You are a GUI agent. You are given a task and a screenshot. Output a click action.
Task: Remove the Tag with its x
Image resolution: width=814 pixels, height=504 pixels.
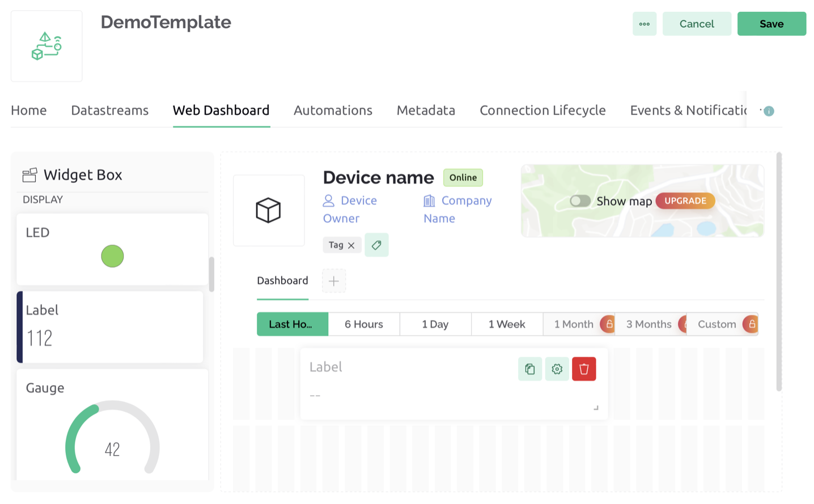[x=351, y=245]
